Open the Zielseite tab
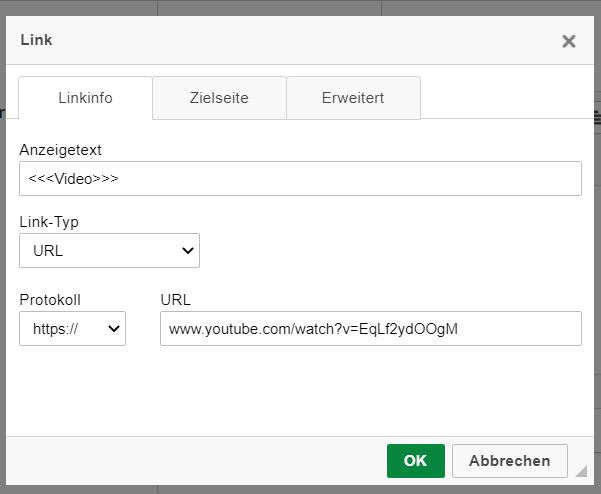Screen dimensions: 601x494 [219, 98]
